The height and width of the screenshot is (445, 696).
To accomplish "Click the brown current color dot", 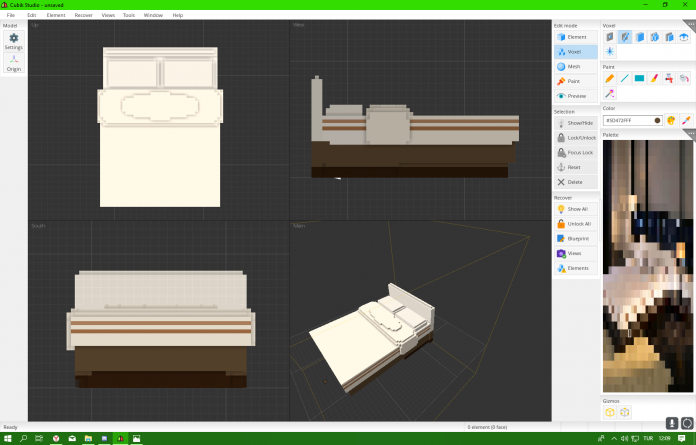I will [657, 120].
